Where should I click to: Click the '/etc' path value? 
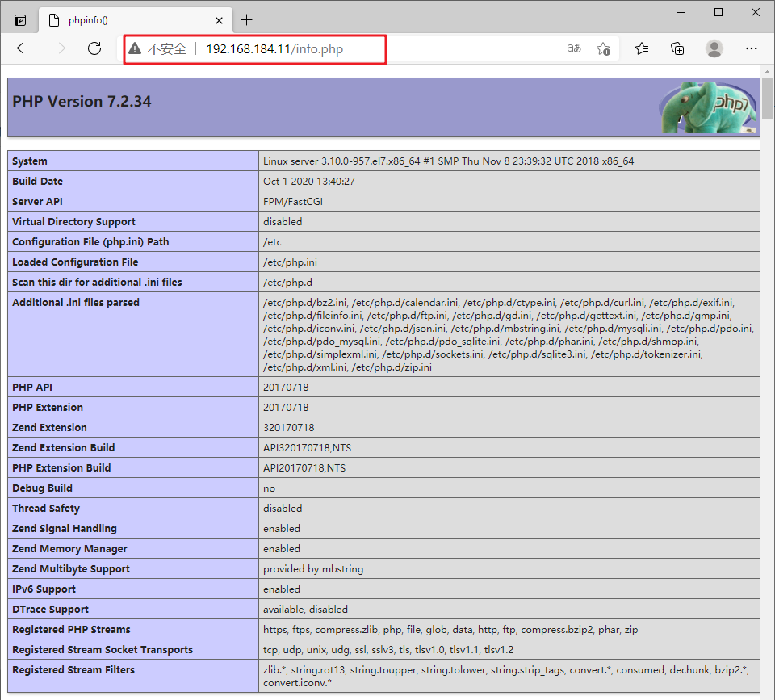[x=272, y=242]
